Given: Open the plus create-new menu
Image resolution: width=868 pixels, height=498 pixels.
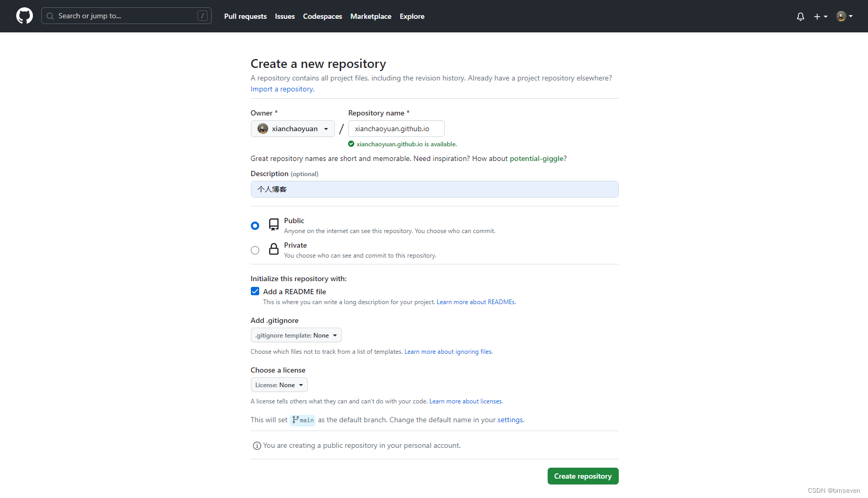Looking at the screenshot, I should 820,16.
